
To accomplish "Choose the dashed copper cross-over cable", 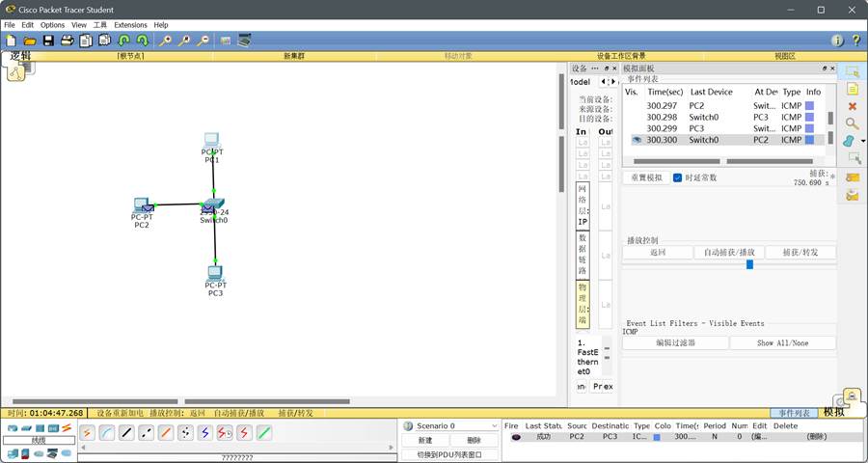I will [147, 433].
